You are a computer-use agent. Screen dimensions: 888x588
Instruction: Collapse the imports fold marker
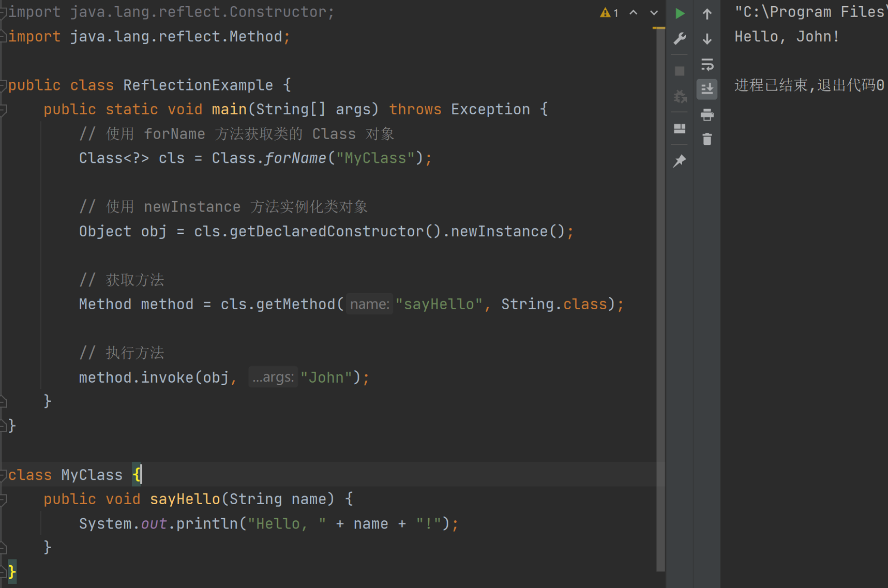point(3,12)
